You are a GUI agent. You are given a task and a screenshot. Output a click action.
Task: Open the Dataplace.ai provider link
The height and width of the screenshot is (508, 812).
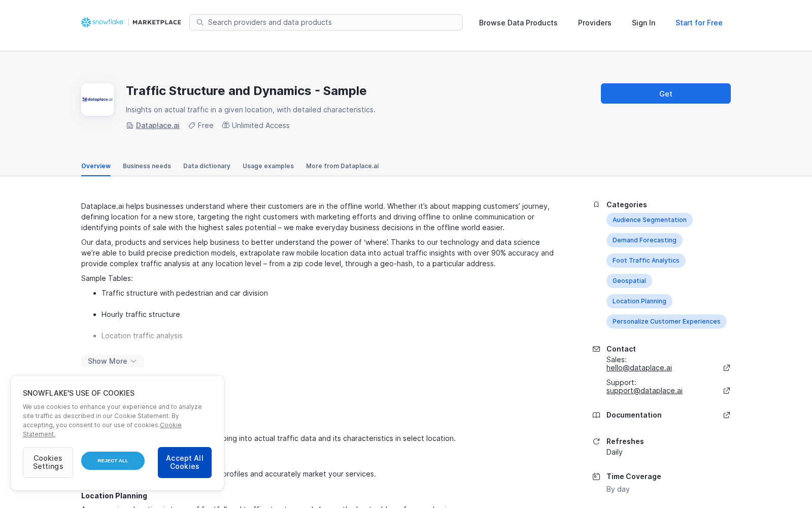158,125
